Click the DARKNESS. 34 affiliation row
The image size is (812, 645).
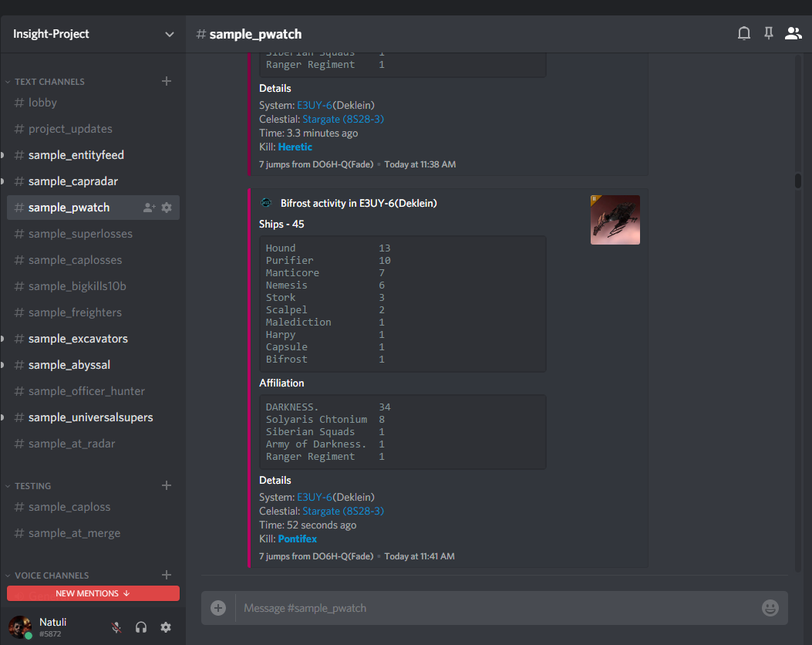328,407
